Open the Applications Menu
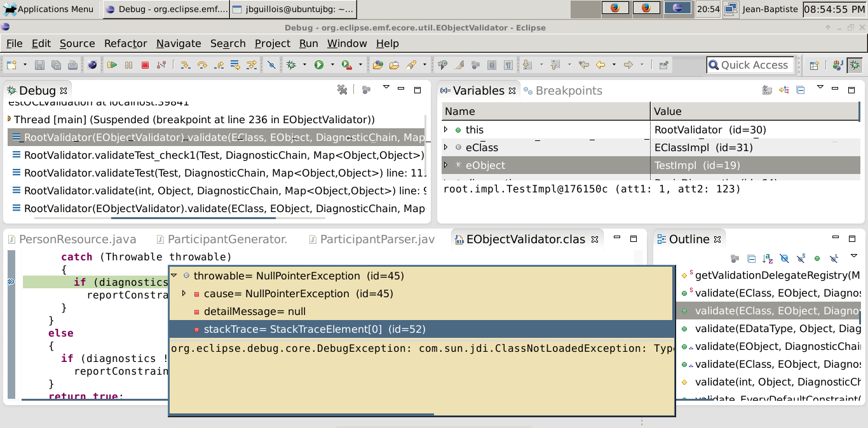868x428 pixels. [x=48, y=9]
